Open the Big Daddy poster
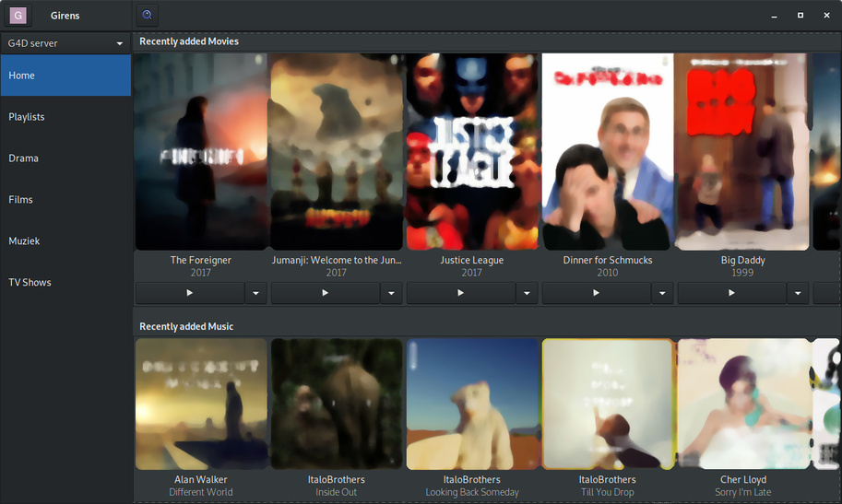This screenshot has height=504, width=842. pyautogui.click(x=743, y=151)
